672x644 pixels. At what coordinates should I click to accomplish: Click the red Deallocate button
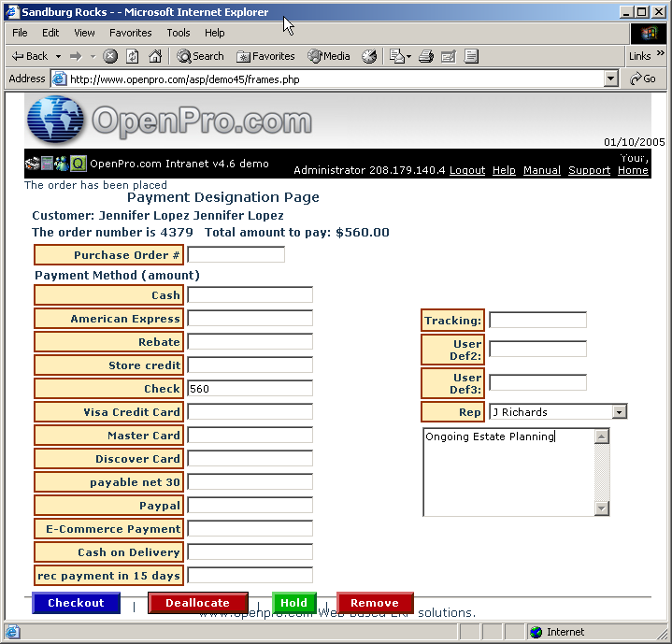(x=197, y=603)
